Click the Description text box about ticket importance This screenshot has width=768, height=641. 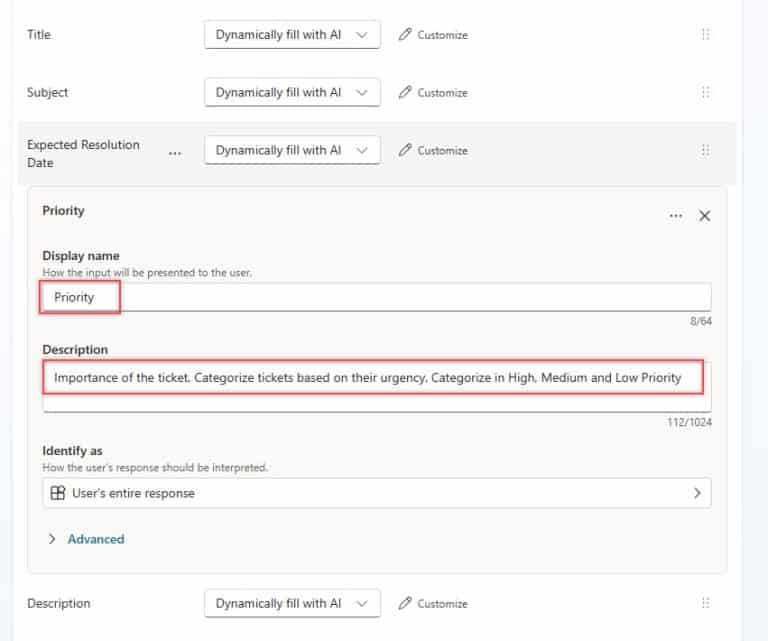tap(376, 378)
